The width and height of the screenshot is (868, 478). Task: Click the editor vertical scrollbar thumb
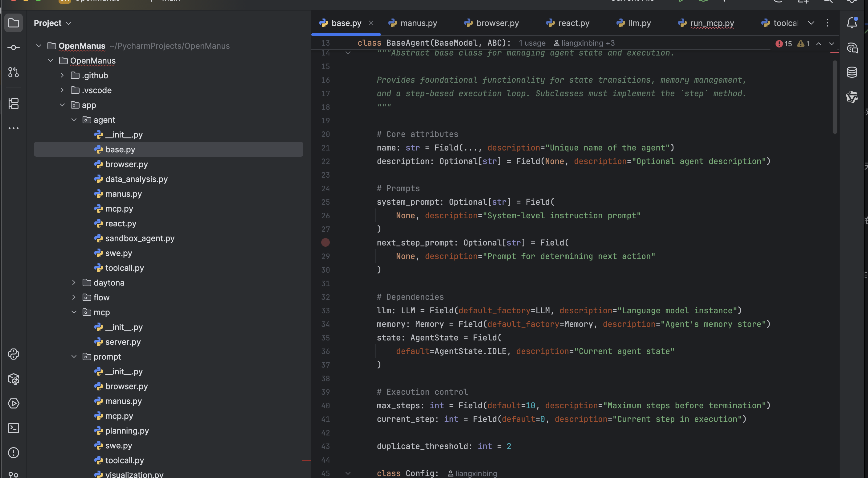pos(835,98)
